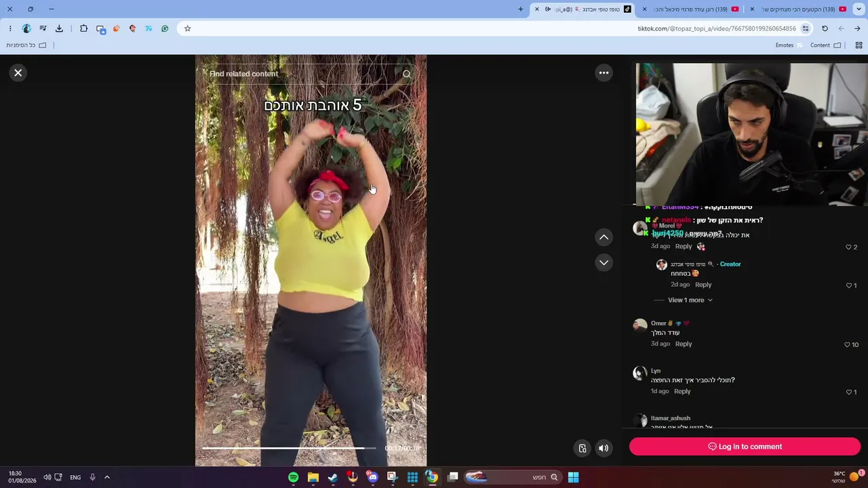Open Itamar_ashush's profile name
Viewport: 868px width, 488px height.
[671, 418]
